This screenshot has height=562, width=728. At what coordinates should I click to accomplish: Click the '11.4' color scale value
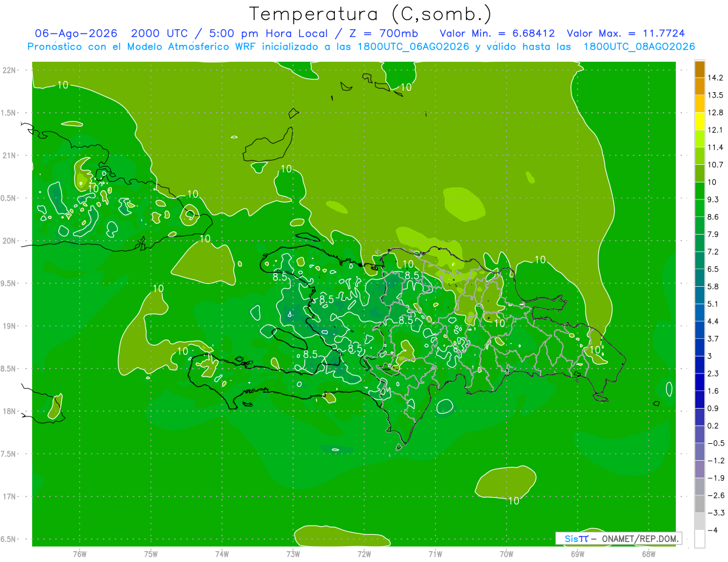[715, 147]
